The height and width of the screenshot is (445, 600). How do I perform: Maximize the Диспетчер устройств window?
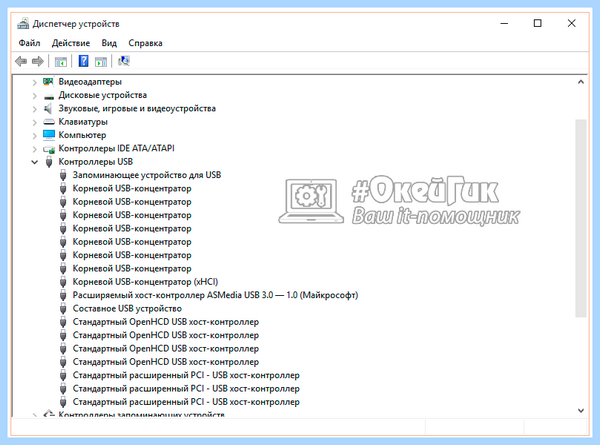(x=538, y=23)
